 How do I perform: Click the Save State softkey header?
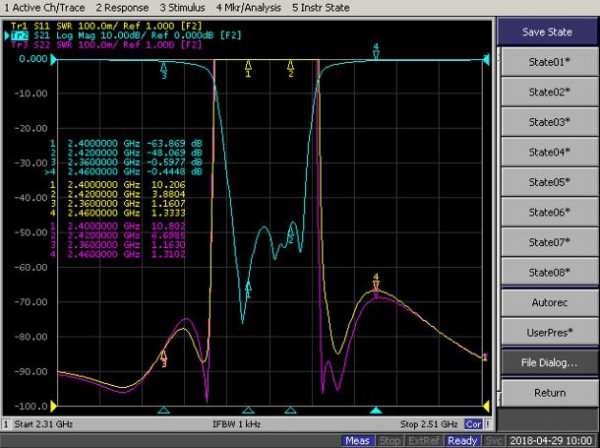pyautogui.click(x=547, y=32)
